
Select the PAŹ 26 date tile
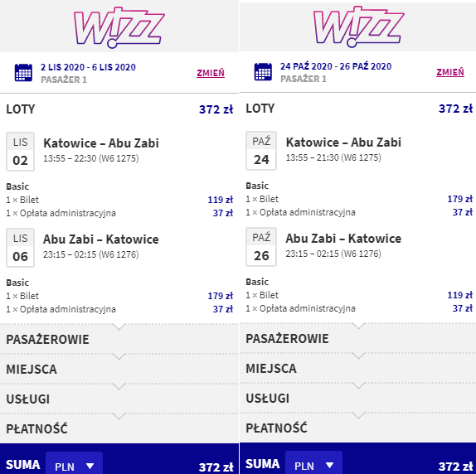tap(261, 247)
